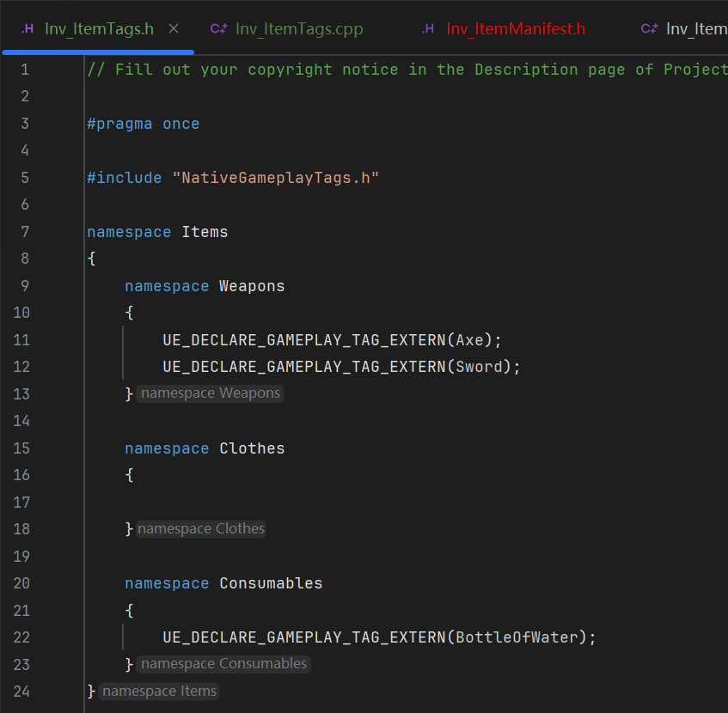Click the 'namespace Consumables' inlay hint
Screen dimensions: 728x713
(x=223, y=664)
